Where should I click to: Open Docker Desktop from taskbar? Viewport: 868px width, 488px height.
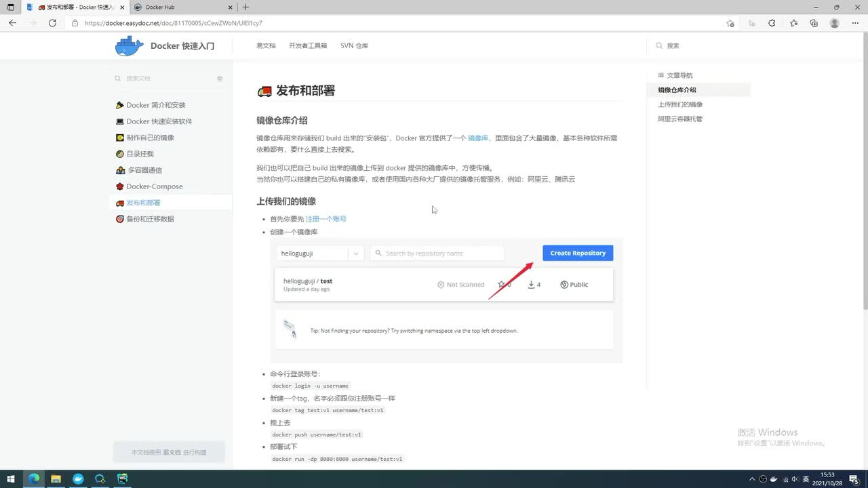78,479
